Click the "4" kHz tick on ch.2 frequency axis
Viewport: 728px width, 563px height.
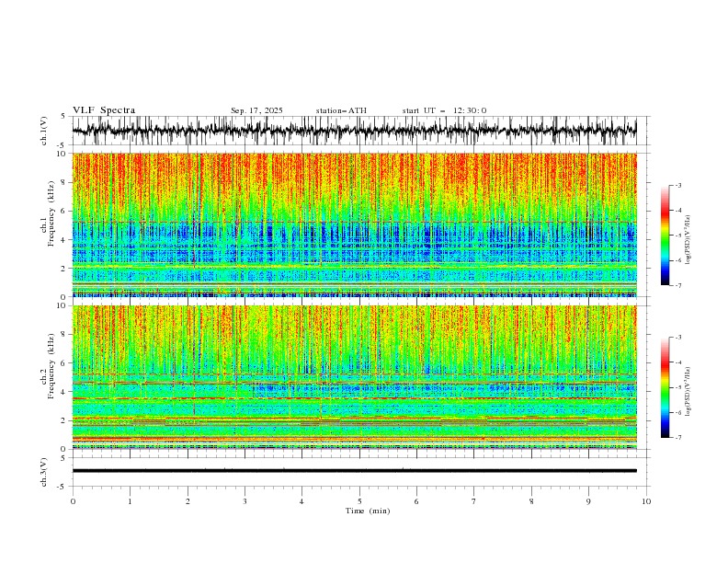63,392
